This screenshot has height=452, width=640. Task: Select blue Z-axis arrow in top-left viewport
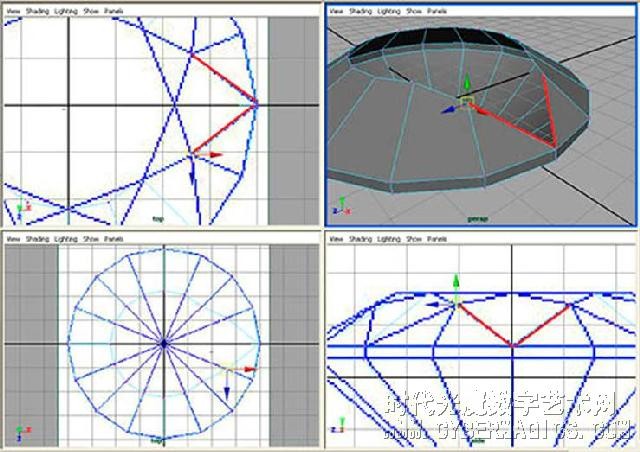click(191, 177)
